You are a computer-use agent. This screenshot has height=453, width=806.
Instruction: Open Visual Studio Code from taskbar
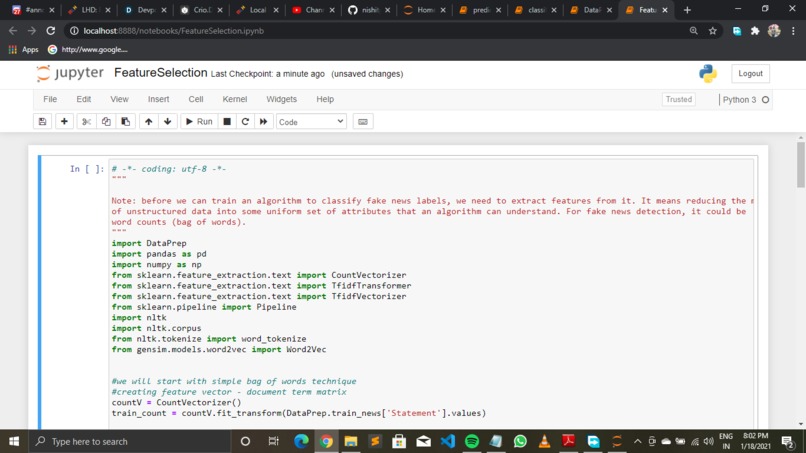point(448,441)
